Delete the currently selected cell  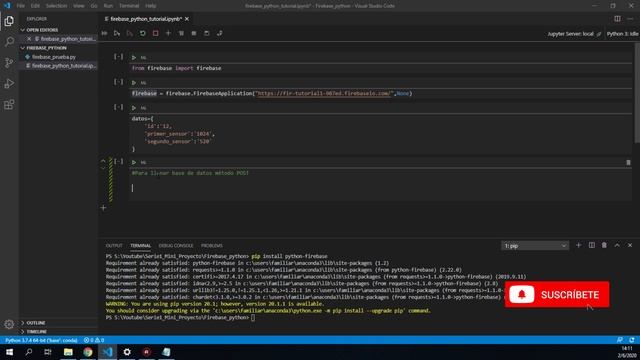[628, 162]
